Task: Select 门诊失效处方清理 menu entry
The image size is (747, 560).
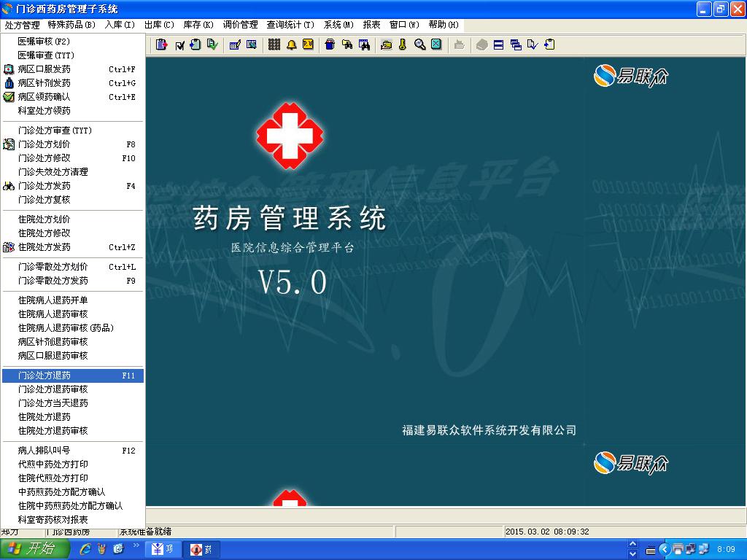Action: (x=73, y=171)
